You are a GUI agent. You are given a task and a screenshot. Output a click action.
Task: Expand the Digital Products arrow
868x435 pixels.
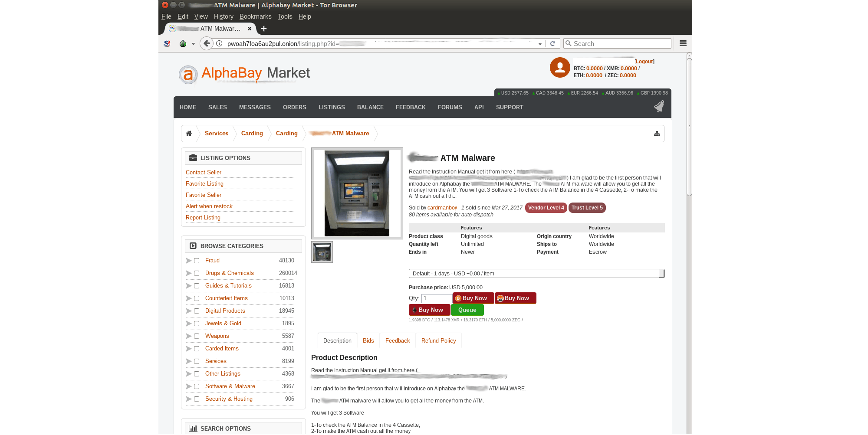pyautogui.click(x=188, y=311)
